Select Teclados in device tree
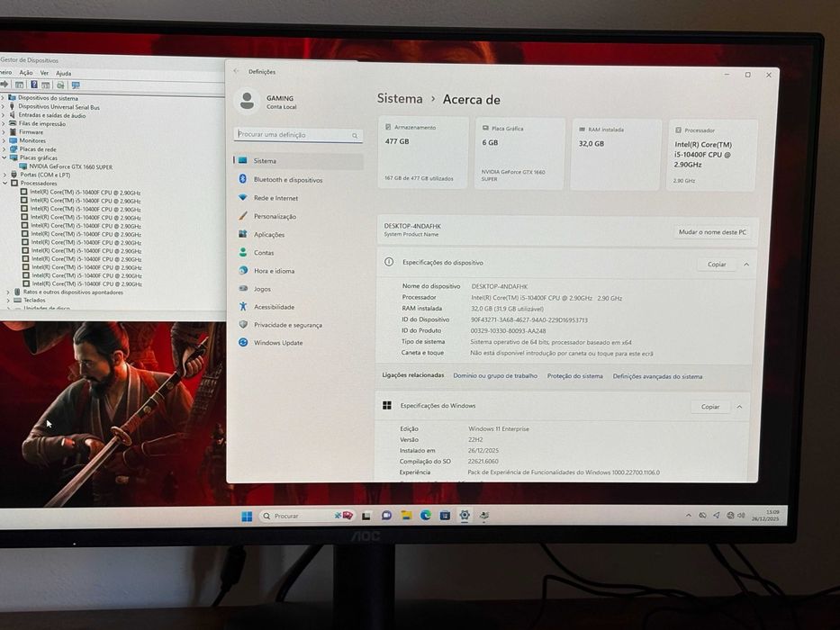This screenshot has height=630, width=840. point(34,301)
